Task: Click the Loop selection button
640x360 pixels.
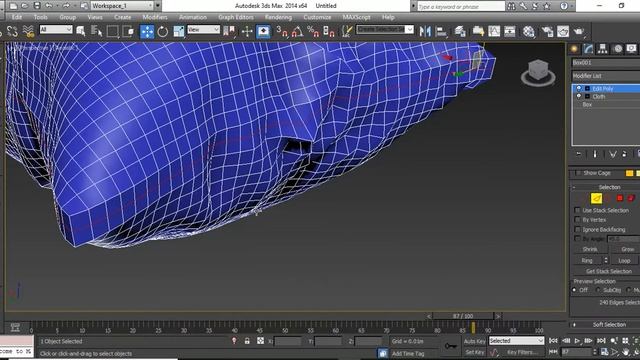Action: pyautogui.click(x=624, y=260)
